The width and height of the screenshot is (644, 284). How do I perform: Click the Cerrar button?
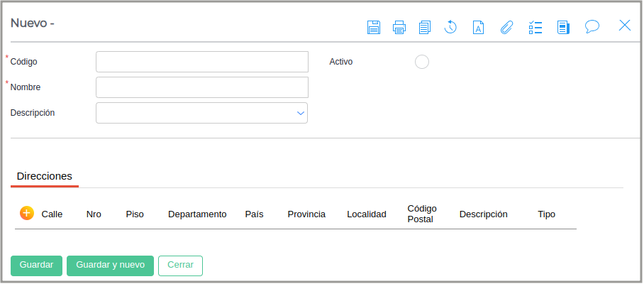pos(180,265)
